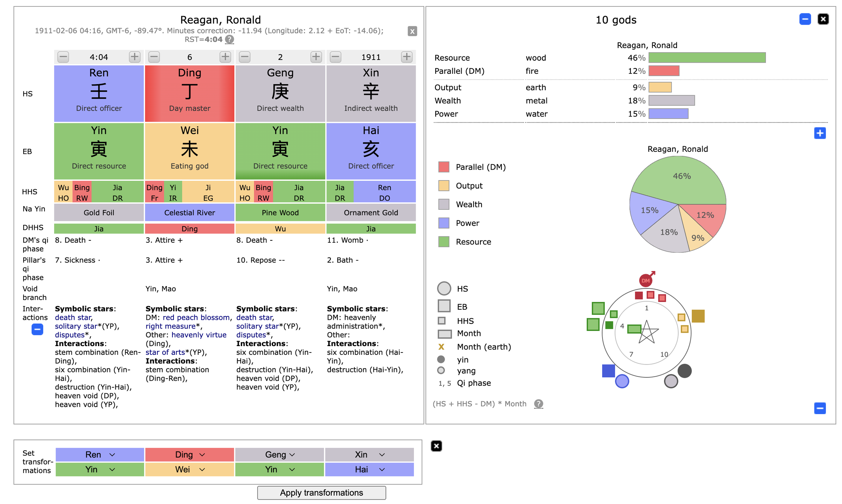Click the Resource green legend swatch

444,242
